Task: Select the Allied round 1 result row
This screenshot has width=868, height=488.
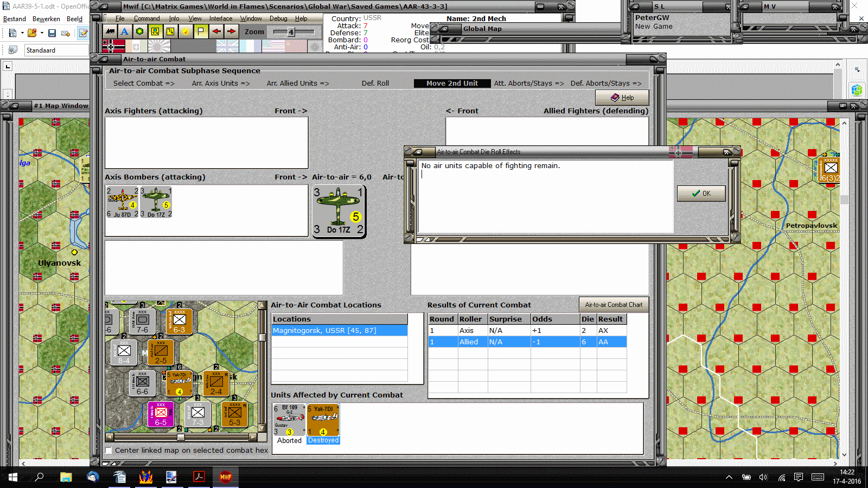Action: (527, 342)
